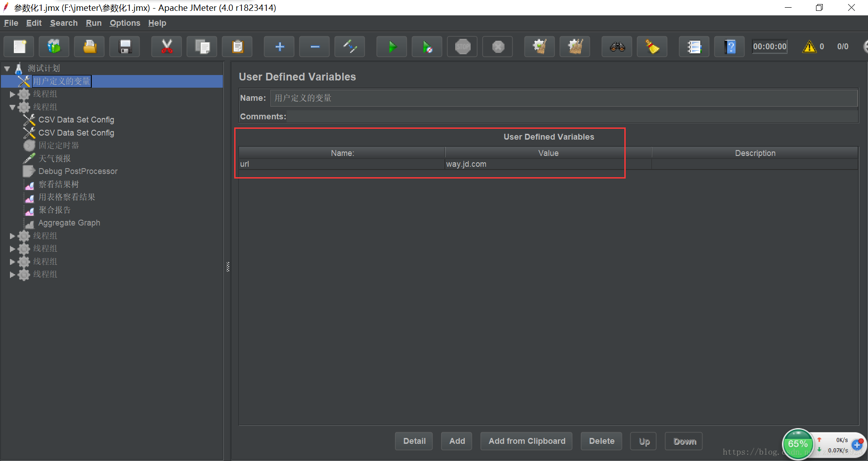Select the Debug PostProcessor tree item
Image resolution: width=868 pixels, height=461 pixels.
(78, 171)
